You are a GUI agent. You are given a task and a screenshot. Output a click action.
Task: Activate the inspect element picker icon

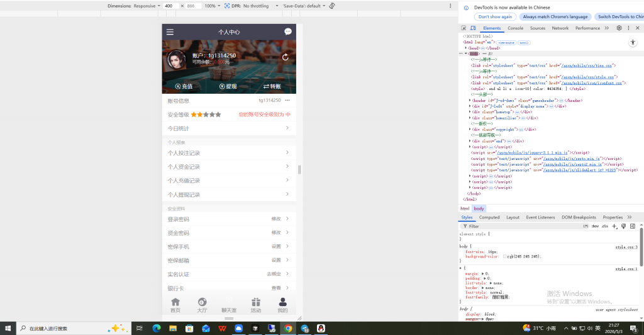(x=464, y=28)
